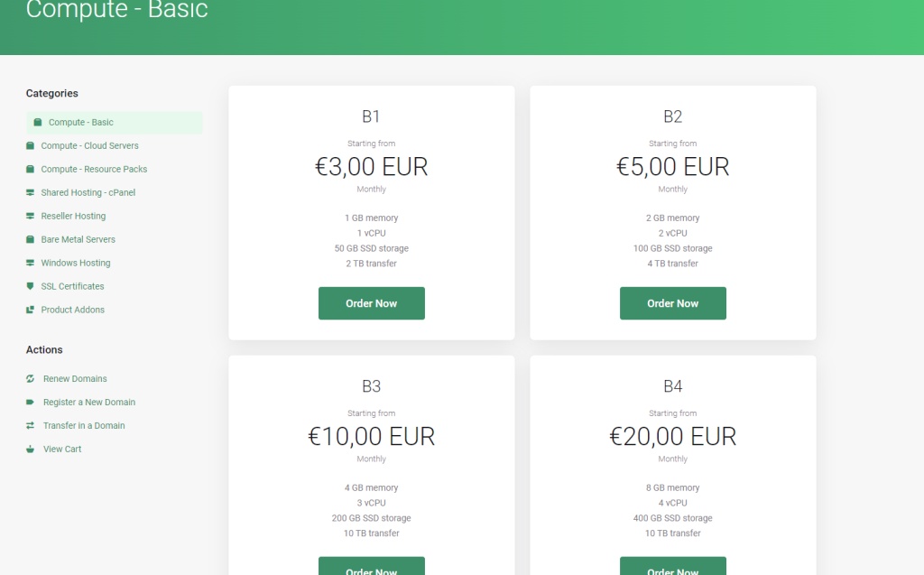Open the Renew Domains link
The width and height of the screenshot is (924, 575).
pyautogui.click(x=75, y=378)
